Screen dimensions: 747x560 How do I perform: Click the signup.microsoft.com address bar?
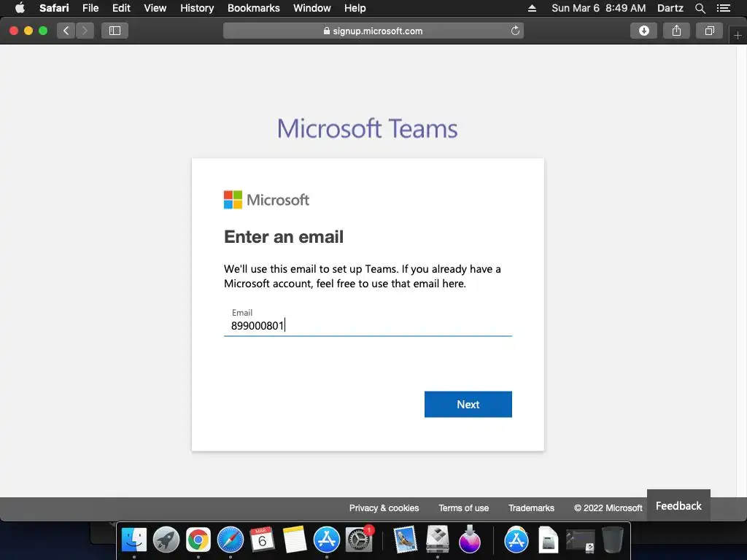pyautogui.click(x=373, y=31)
